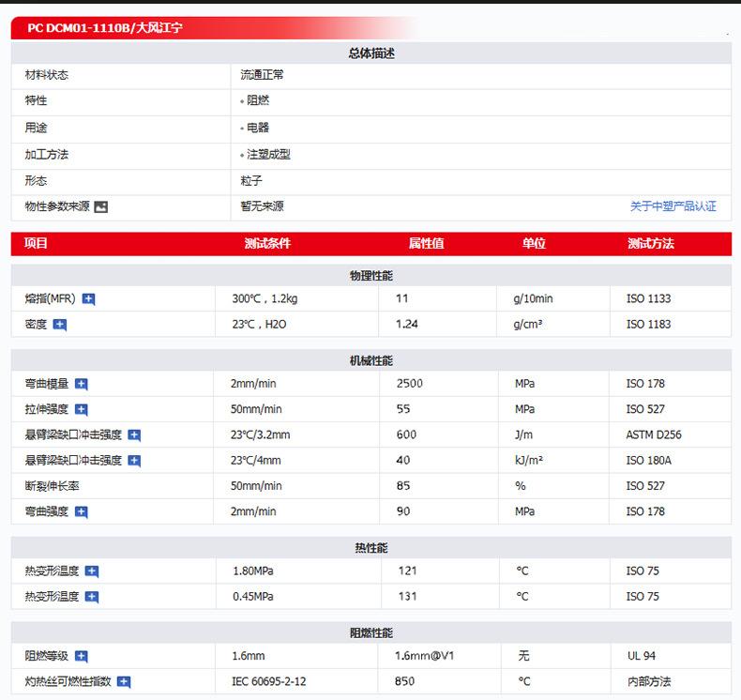Click plus icon on 悬臂梁缺口冲击强度 ISO 180A row
Image resolution: width=741 pixels, height=700 pixels.
point(134,461)
